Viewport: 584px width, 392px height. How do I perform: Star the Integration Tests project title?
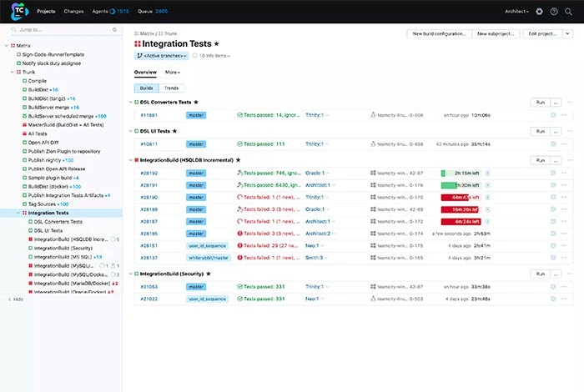pos(217,43)
